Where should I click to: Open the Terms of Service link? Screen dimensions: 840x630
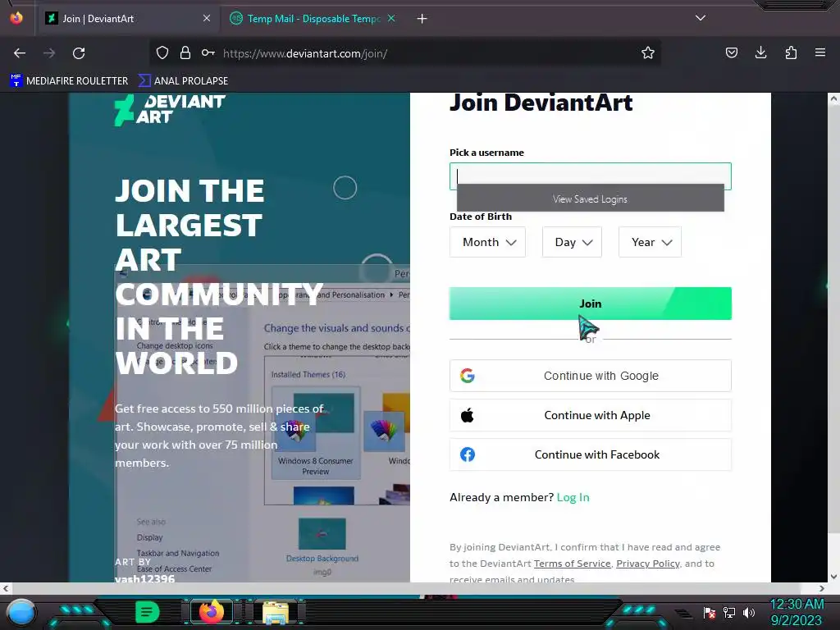click(x=572, y=564)
